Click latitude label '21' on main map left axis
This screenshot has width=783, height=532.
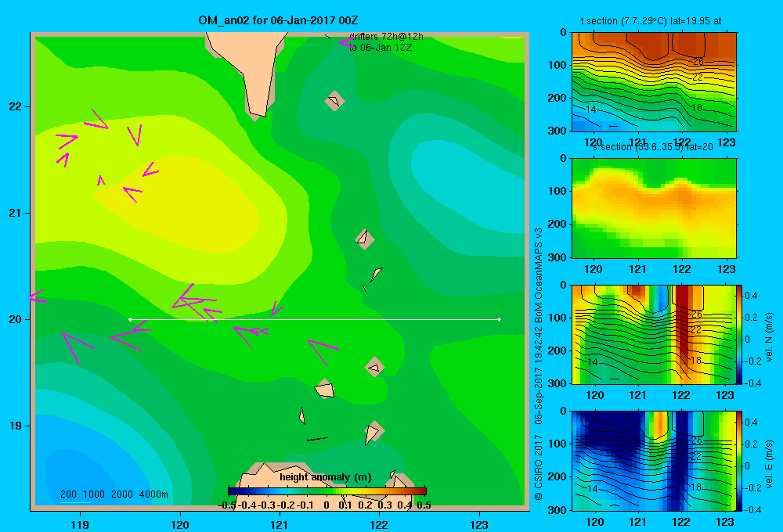tap(16, 213)
